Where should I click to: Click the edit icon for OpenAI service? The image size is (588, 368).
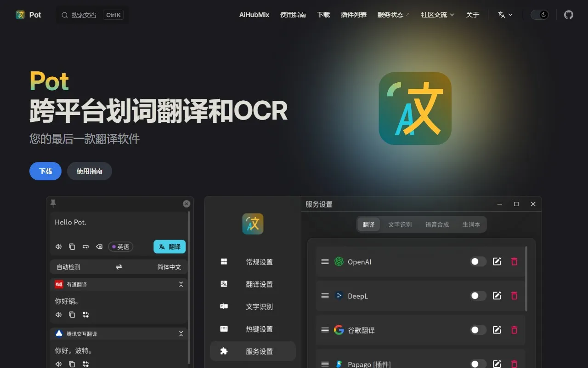[497, 262]
